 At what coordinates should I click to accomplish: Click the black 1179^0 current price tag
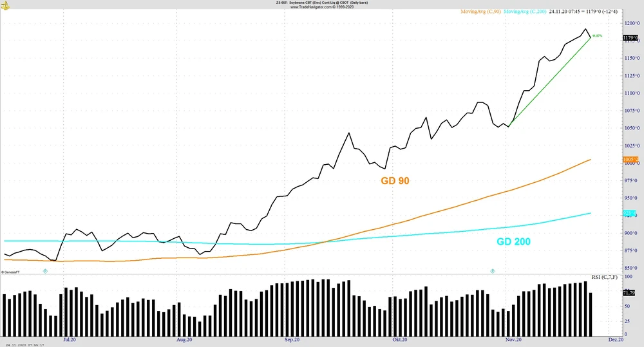click(x=630, y=39)
